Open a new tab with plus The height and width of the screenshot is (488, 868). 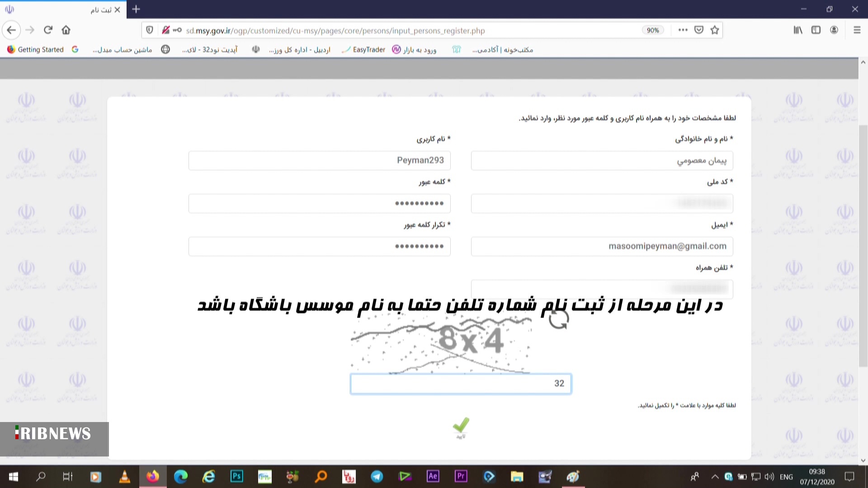pos(136,9)
